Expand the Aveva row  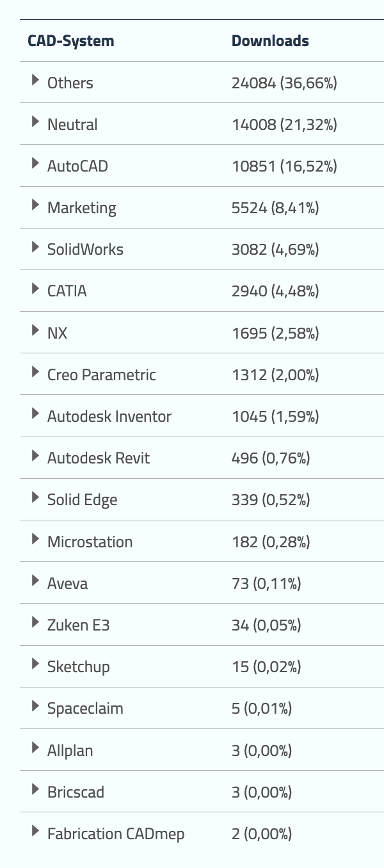point(35,581)
